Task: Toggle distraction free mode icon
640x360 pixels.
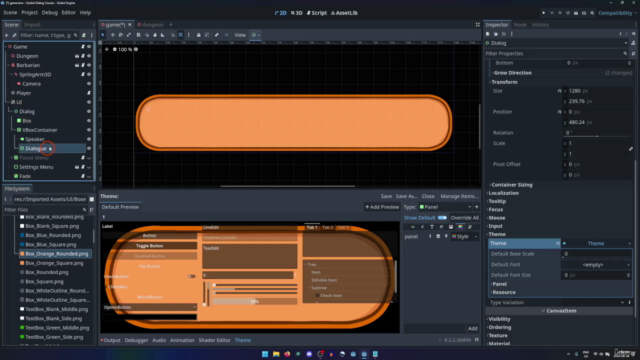Action: click(478, 24)
